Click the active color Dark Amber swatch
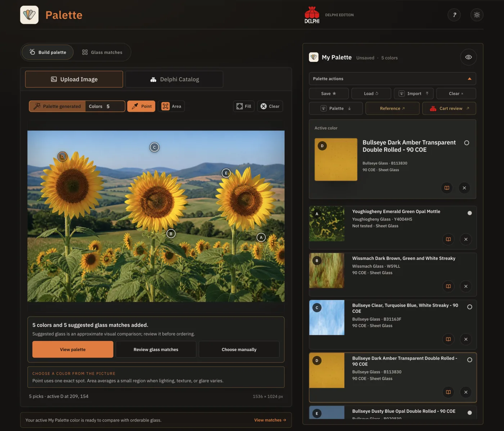The height and width of the screenshot is (431, 504). [336, 159]
